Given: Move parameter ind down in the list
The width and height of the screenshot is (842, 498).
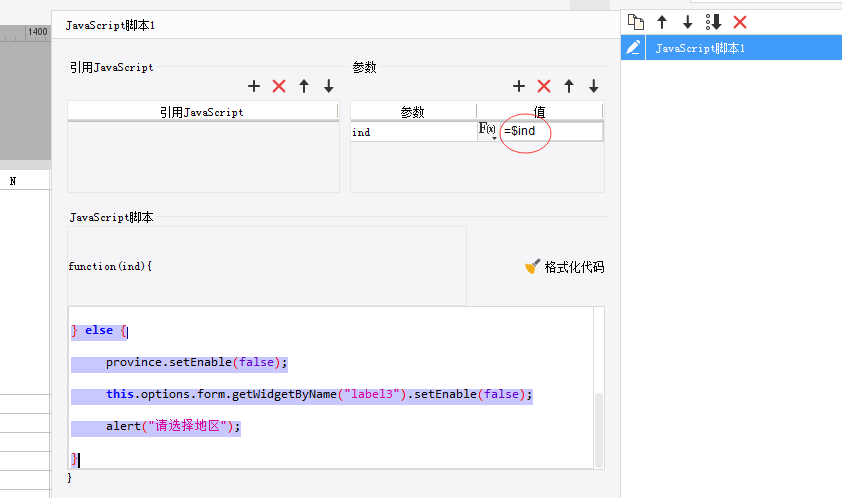Looking at the screenshot, I should click(x=593, y=86).
